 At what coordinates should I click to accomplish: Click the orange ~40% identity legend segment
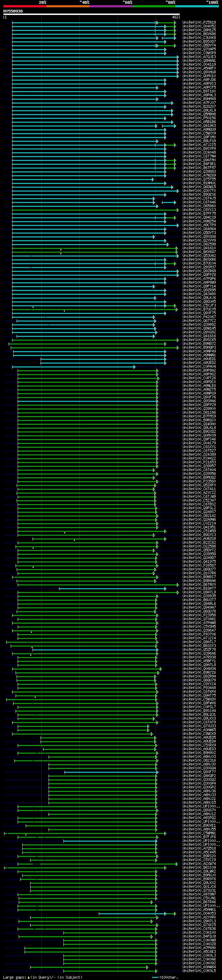coord(68,6)
